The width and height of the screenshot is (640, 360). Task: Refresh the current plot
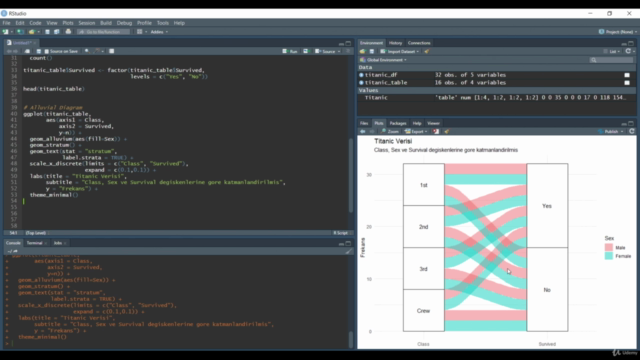click(x=632, y=131)
